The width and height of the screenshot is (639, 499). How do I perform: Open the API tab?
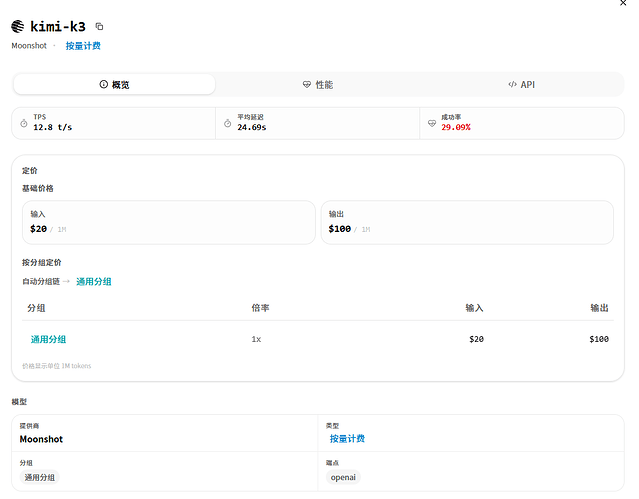522,84
